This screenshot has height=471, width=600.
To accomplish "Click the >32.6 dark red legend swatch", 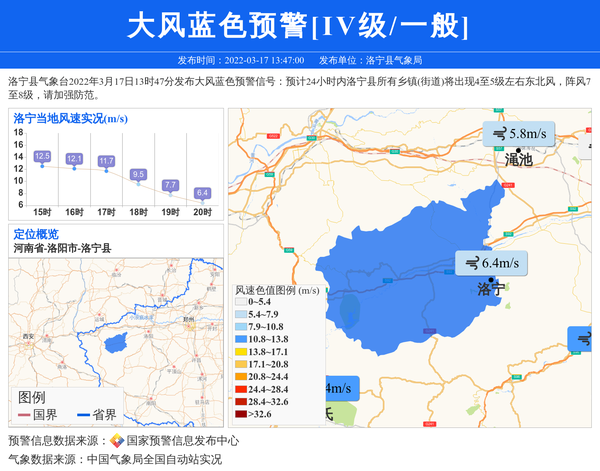I will coord(240,414).
